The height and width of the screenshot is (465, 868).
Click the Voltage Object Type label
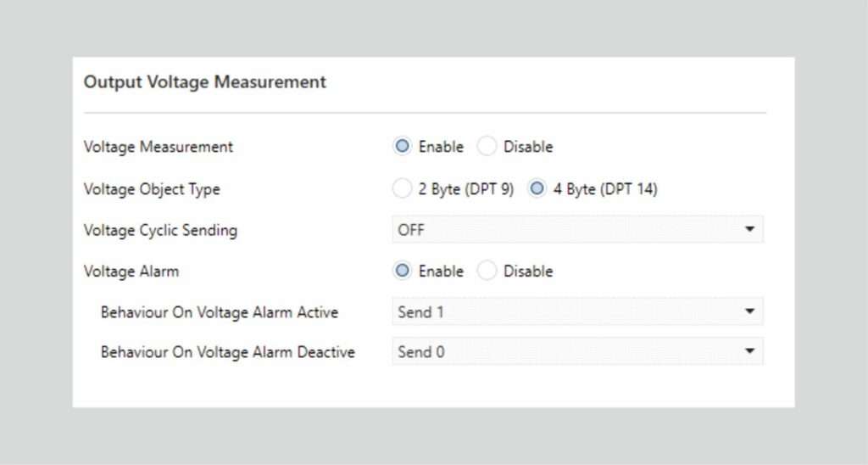(152, 189)
